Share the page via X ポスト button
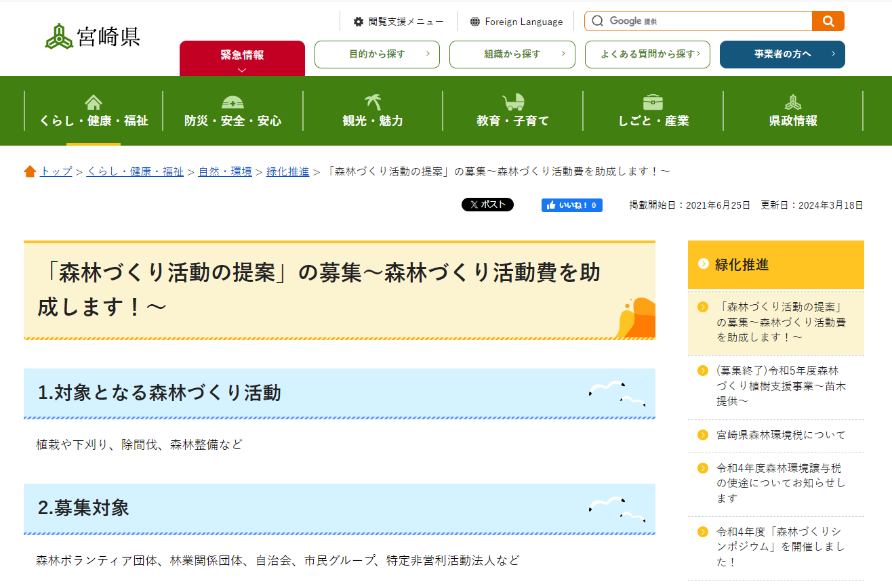Viewport: 892px width, 588px height. click(x=487, y=204)
